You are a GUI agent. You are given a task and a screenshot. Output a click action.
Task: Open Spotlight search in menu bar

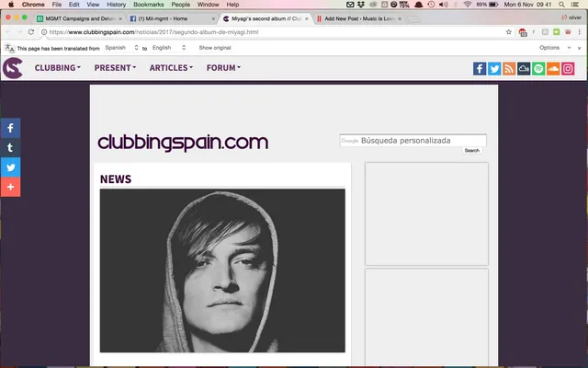coord(561,5)
